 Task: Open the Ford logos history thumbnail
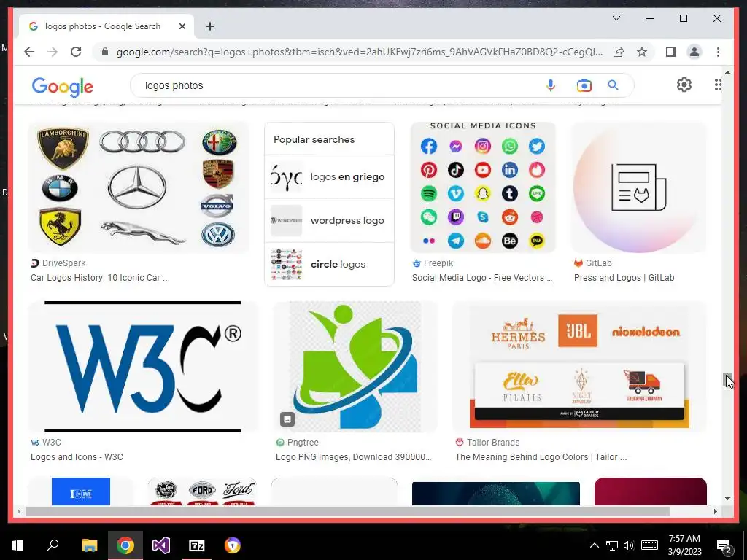(x=202, y=491)
